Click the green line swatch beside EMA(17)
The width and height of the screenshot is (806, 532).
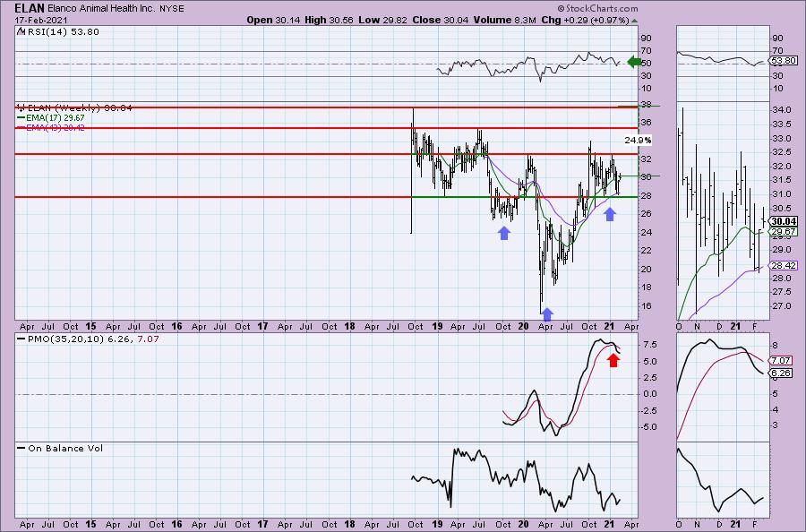pyautogui.click(x=21, y=117)
